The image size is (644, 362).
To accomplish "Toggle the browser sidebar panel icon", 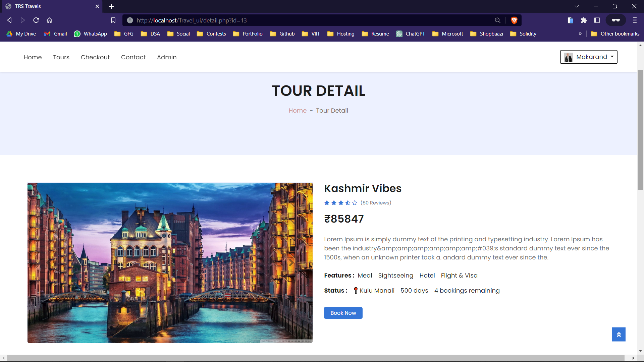I will pos(597,20).
